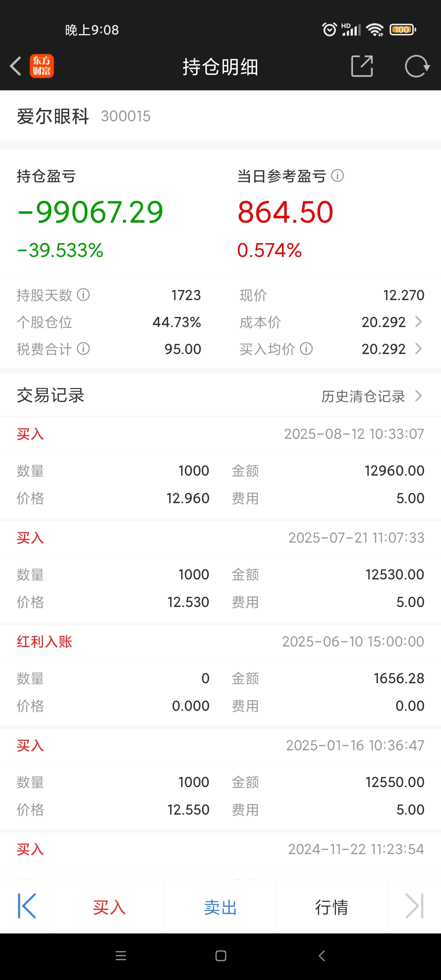The width and height of the screenshot is (441, 980).
Task: Show info for 税费合计
Action: (x=83, y=349)
